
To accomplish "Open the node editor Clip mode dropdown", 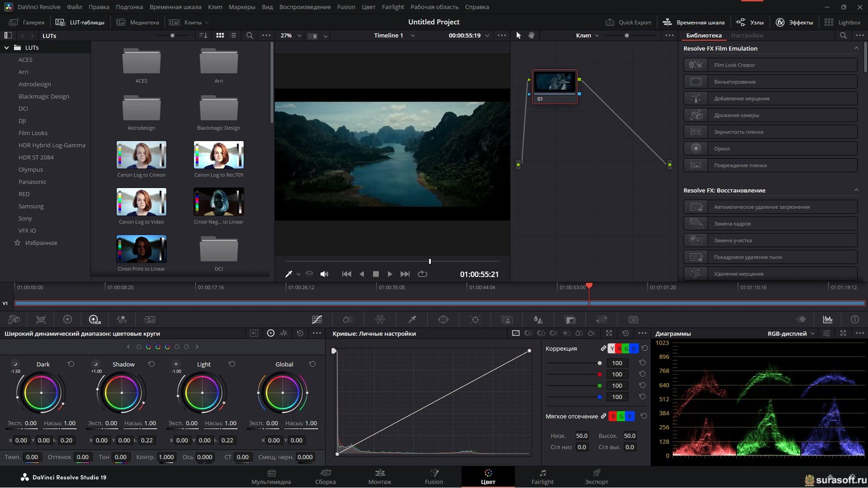I will [587, 35].
